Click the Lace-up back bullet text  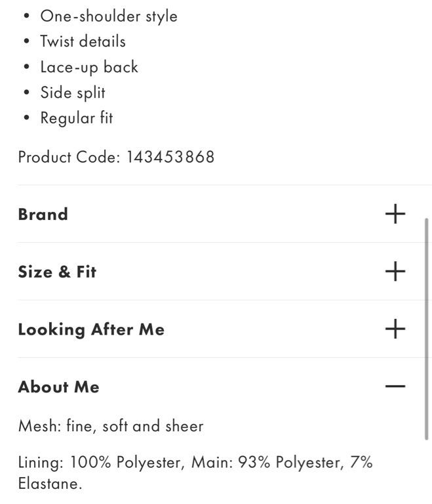(x=89, y=67)
